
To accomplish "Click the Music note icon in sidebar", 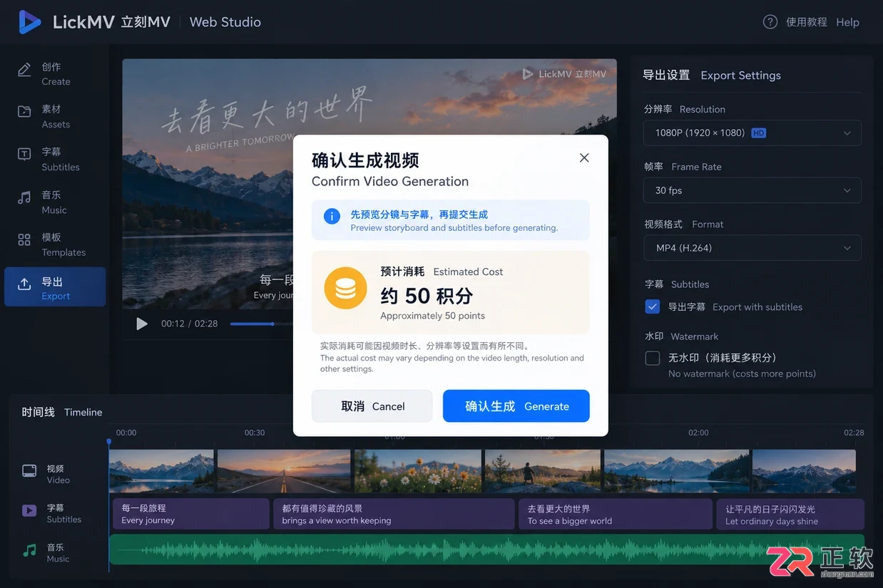I will pyautogui.click(x=24, y=197).
